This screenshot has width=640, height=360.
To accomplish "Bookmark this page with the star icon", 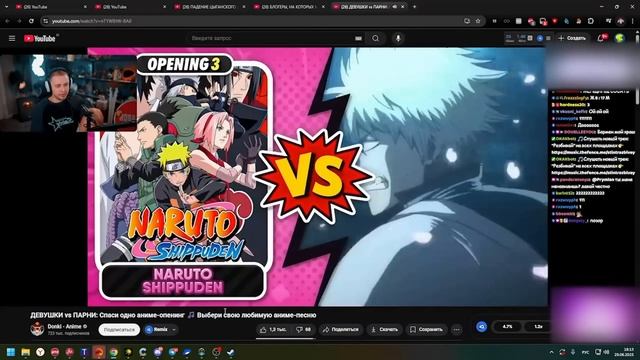I will pyautogui.click(x=478, y=21).
